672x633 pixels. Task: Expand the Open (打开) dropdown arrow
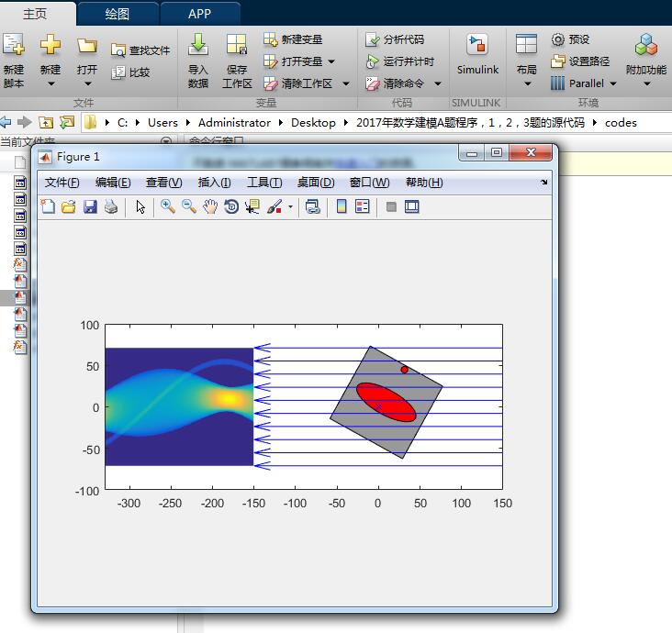point(88,84)
